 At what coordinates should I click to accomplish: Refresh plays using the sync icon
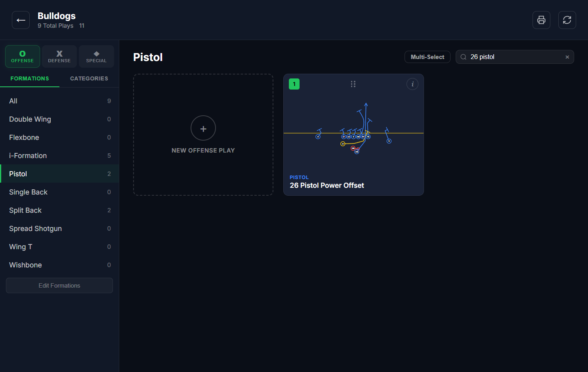567,20
